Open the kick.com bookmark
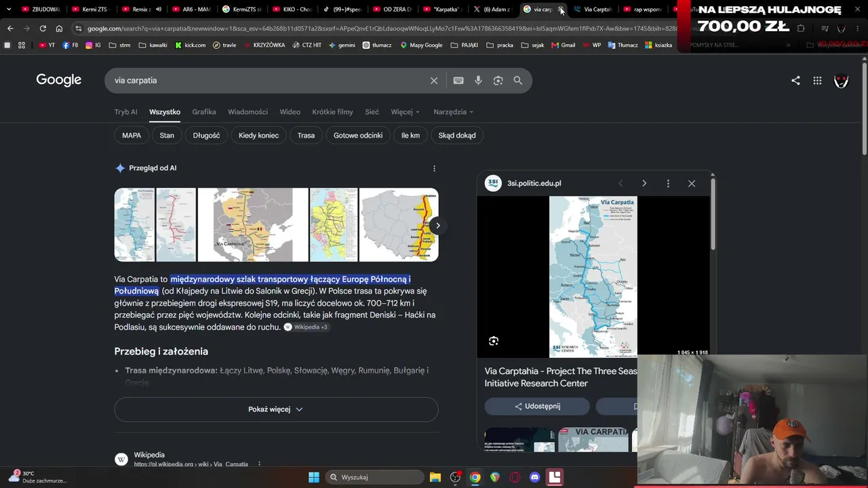868x488 pixels. click(191, 45)
